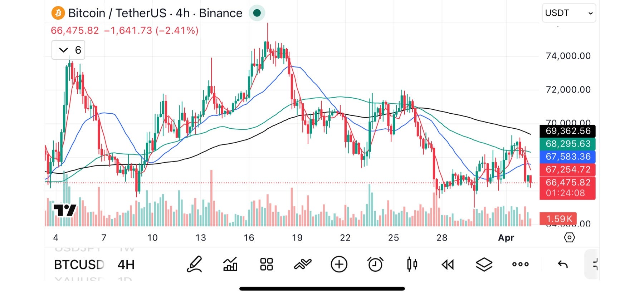The width and height of the screenshot is (644, 297).
Task: Tap the ideas squiggle icon
Action: (x=302, y=264)
